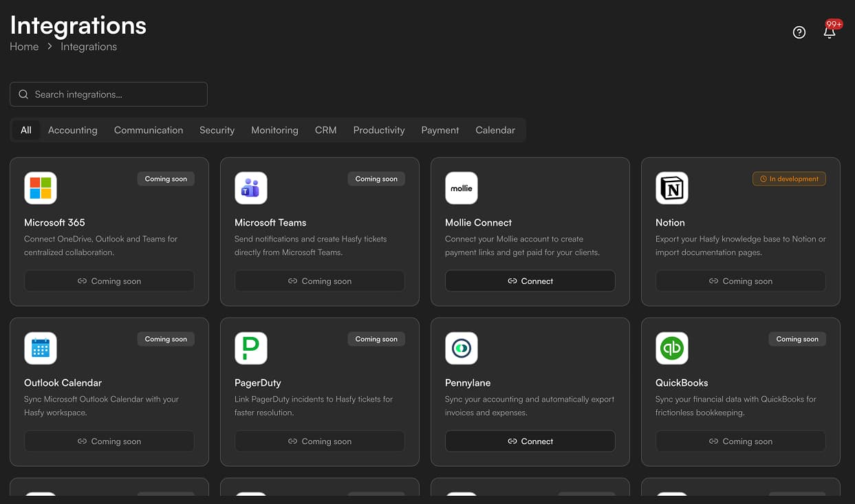Viewport: 855px width, 504px height.
Task: Open notifications bell with 99+ badge
Action: pyautogui.click(x=830, y=31)
